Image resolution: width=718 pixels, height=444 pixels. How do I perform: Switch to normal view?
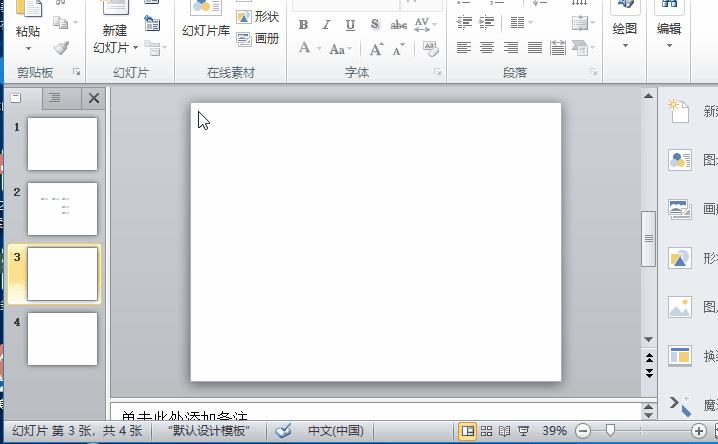(x=468, y=431)
